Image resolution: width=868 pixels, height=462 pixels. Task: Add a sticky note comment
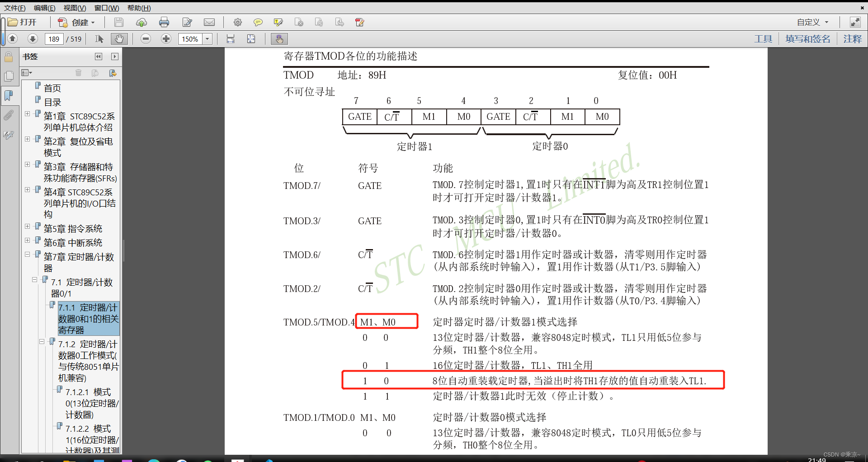pos(258,22)
